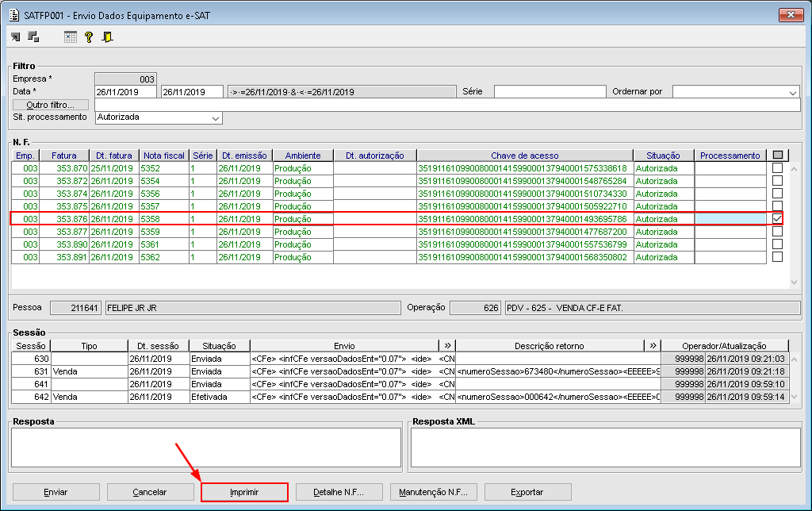Screen dimensions: 812x511
Task: Click the cascading windows toolbar icon
Action: pyautogui.click(x=33, y=36)
